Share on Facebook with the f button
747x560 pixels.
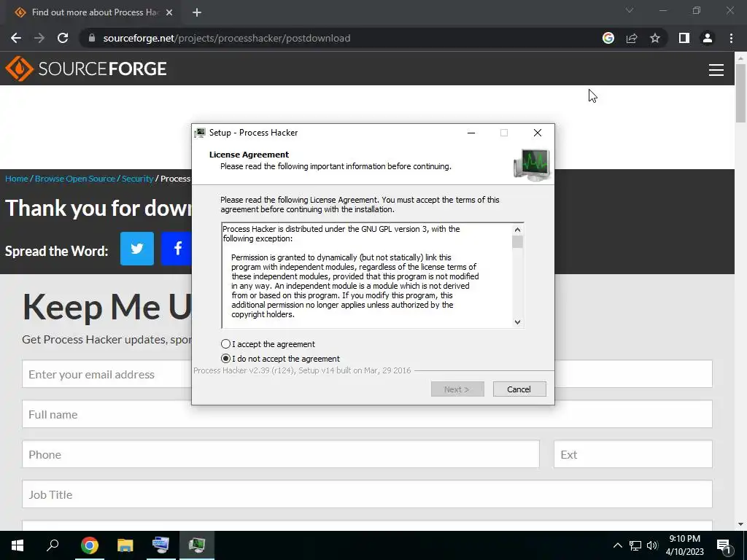tap(177, 249)
